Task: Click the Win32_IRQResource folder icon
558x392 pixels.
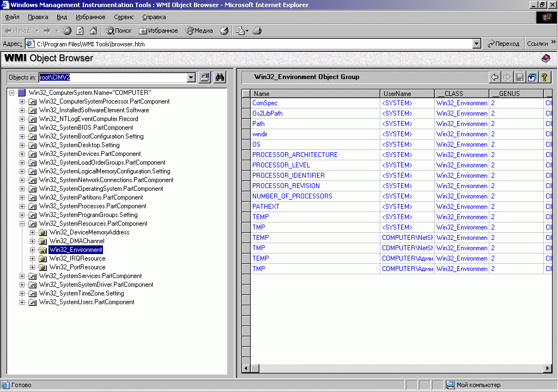Action: click(x=43, y=258)
